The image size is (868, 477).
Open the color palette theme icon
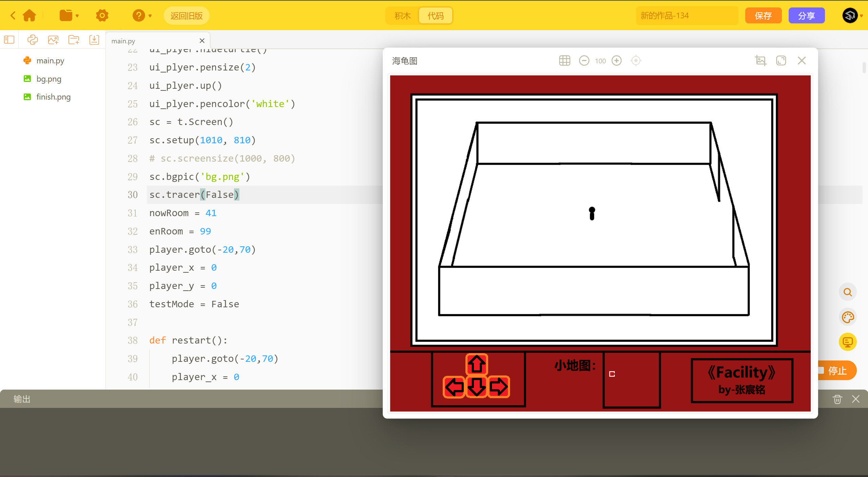(x=848, y=317)
